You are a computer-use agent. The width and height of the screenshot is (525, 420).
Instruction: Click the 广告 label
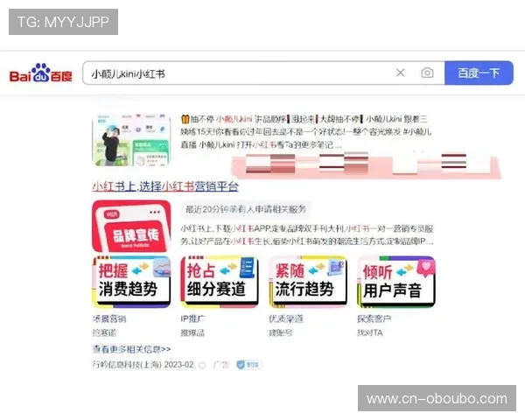[220, 365]
